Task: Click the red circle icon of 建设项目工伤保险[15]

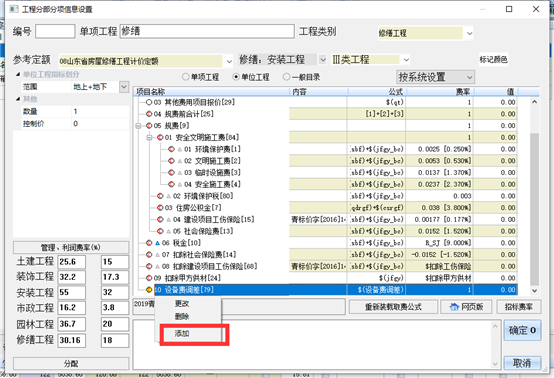Action: pyautogui.click(x=160, y=219)
